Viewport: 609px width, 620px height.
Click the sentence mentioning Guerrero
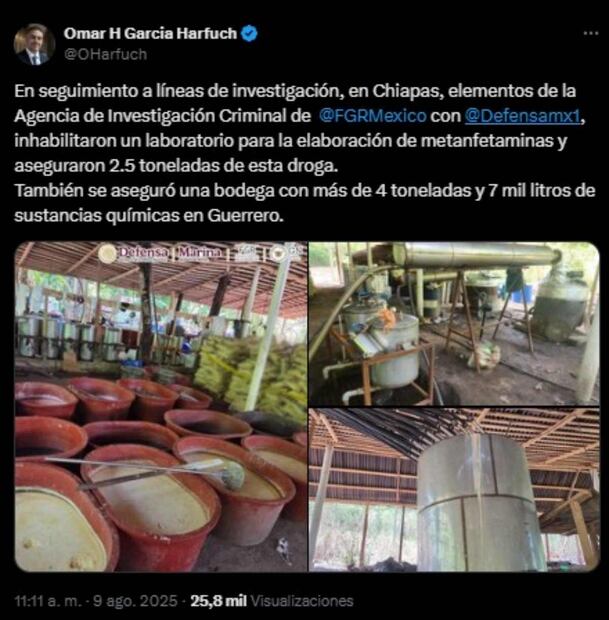coord(304,203)
